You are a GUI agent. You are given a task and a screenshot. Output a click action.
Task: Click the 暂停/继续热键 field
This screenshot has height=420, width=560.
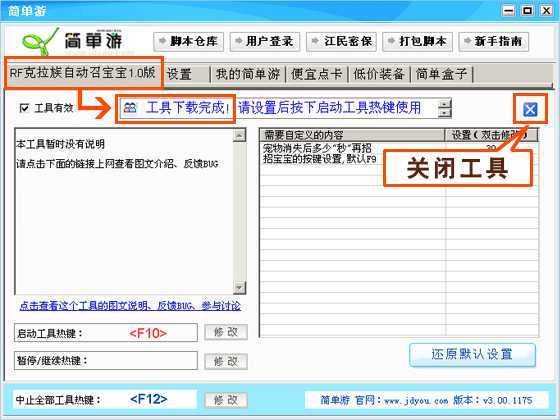(x=106, y=360)
